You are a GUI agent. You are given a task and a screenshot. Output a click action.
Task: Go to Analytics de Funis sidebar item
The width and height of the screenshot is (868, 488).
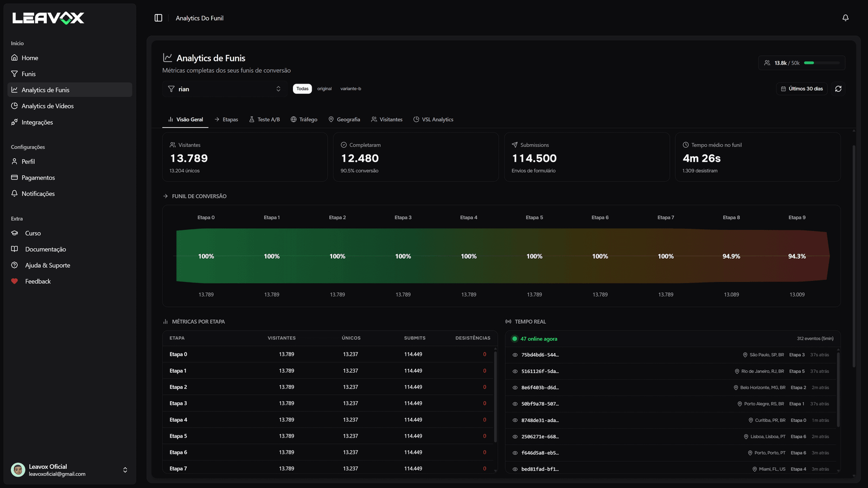pos(69,90)
